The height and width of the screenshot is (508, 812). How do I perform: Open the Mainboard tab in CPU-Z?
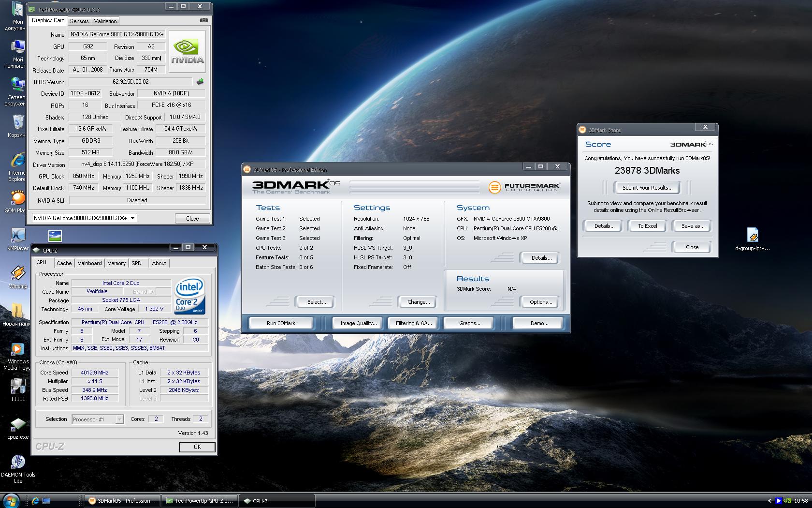click(x=89, y=263)
